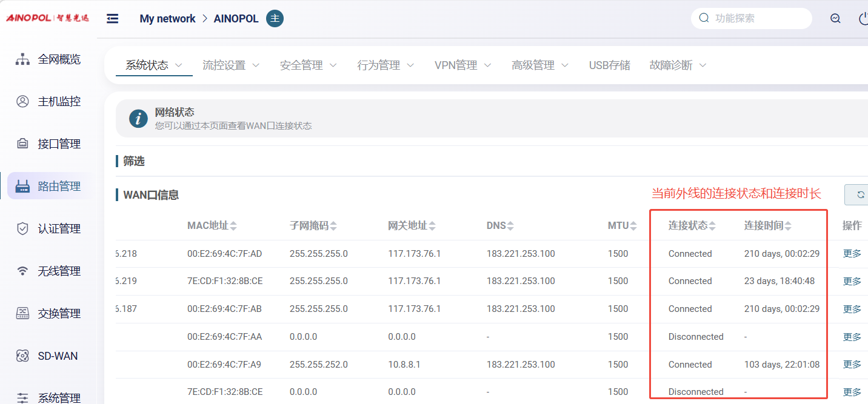The image size is (868, 404).
Task: Expand the 系统状态 dropdown tab
Action: click(x=153, y=65)
